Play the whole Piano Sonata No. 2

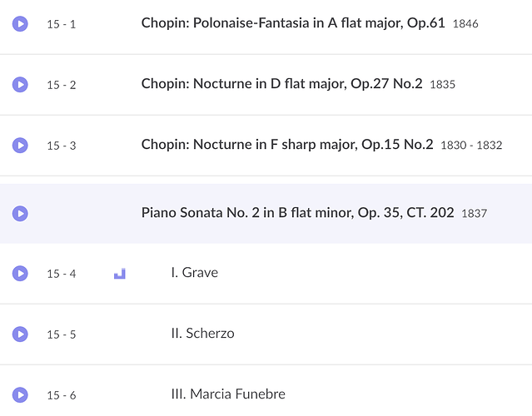click(x=20, y=214)
